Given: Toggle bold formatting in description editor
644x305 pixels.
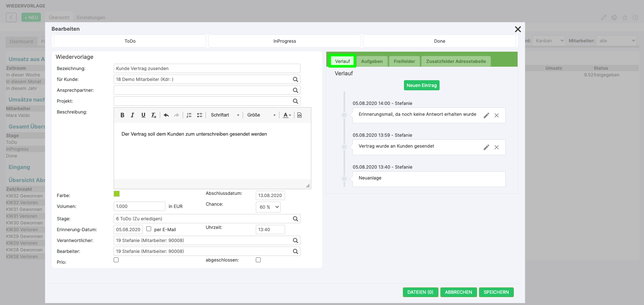Looking at the screenshot, I should click(122, 115).
